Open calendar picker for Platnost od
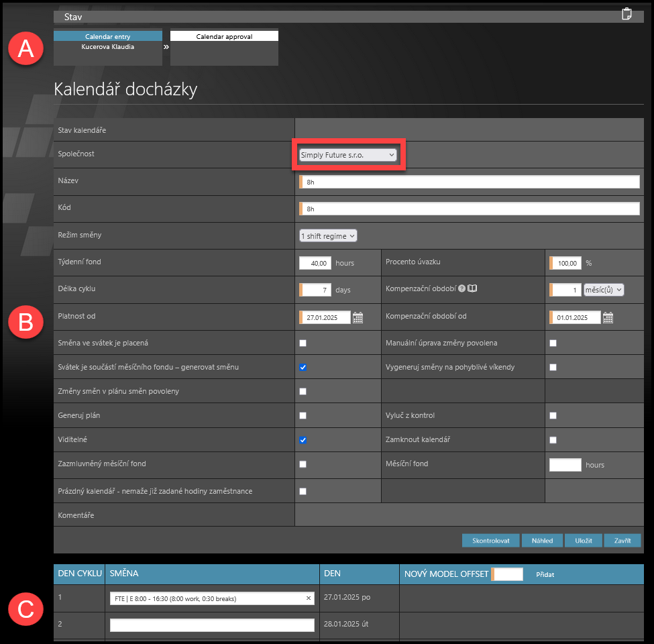Screen dimensions: 654x644 (x=358, y=318)
